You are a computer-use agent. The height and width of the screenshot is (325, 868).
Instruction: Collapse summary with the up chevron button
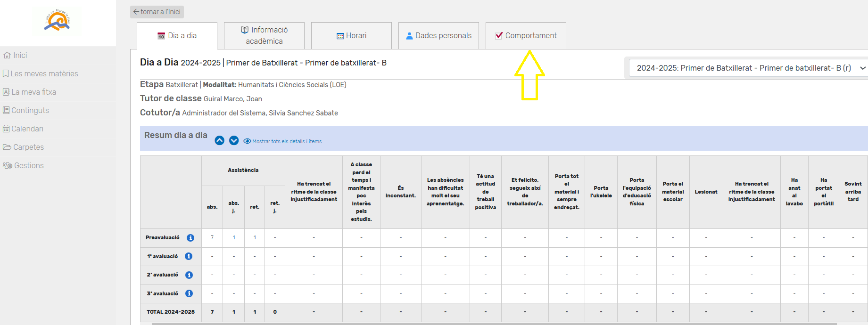click(x=219, y=140)
